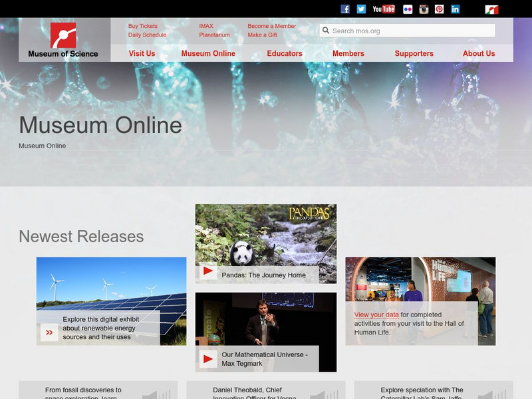532x399 pixels.
Task: Select the Museum of Science logo
Action: pyautogui.click(x=62, y=37)
